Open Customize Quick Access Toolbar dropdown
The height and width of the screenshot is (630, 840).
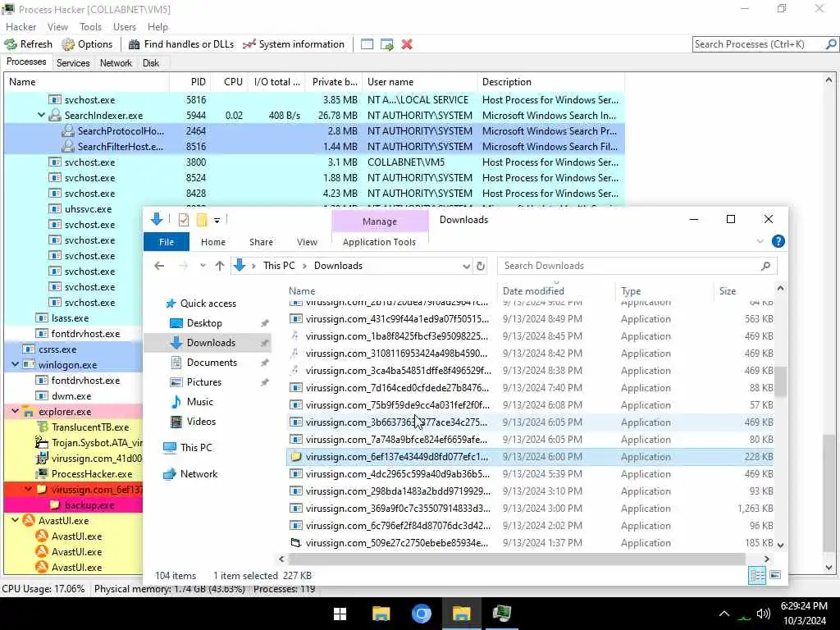[217, 220]
